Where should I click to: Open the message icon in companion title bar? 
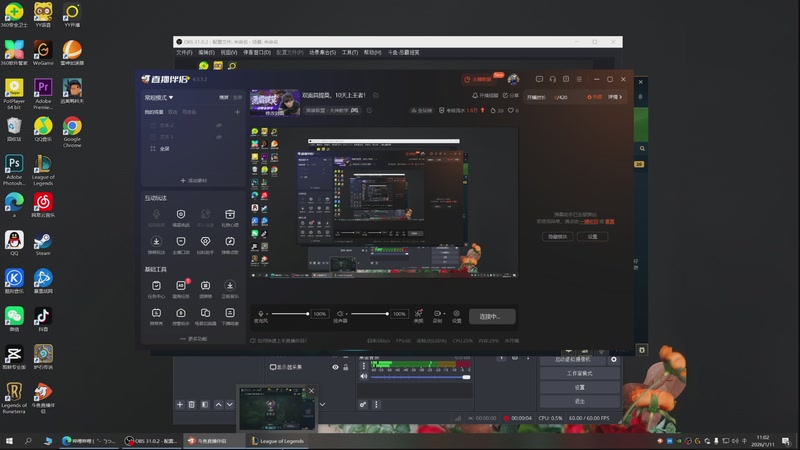tap(539, 79)
